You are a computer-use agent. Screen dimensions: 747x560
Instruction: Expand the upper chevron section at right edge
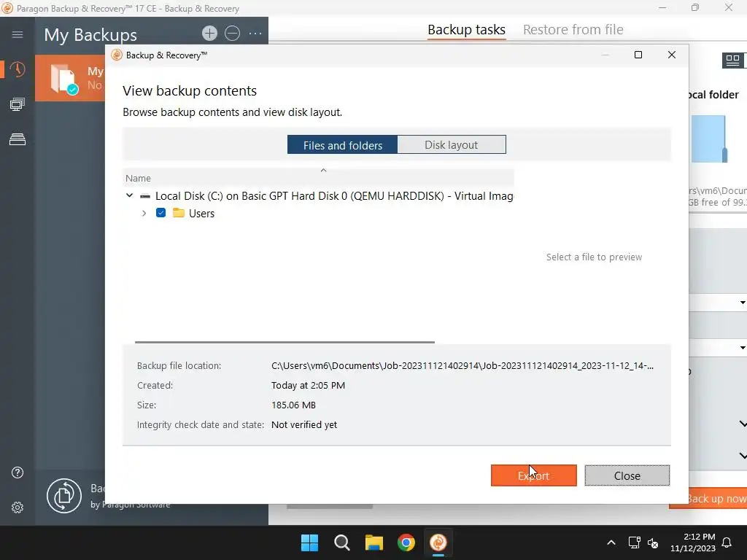pyautogui.click(x=743, y=424)
